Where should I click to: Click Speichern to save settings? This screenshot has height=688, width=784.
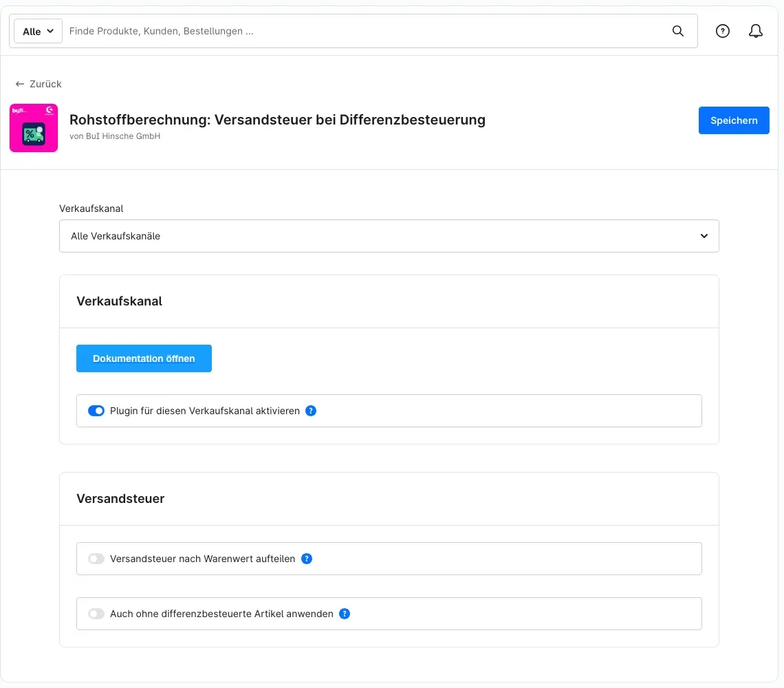tap(734, 120)
